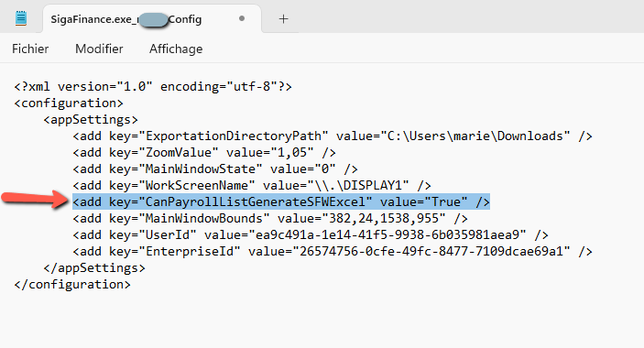Click the unsaved changes dot on the tab
Screen dimensions: 644x348
pyautogui.click(x=242, y=18)
